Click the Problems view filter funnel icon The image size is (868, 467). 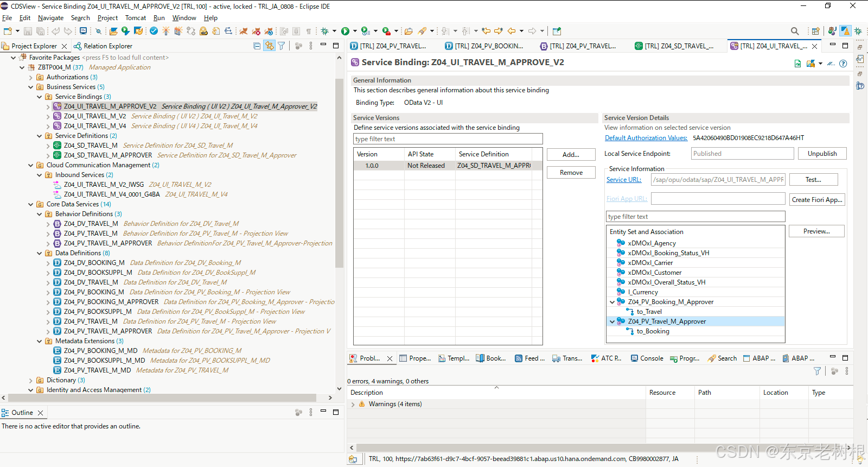pyautogui.click(x=817, y=371)
